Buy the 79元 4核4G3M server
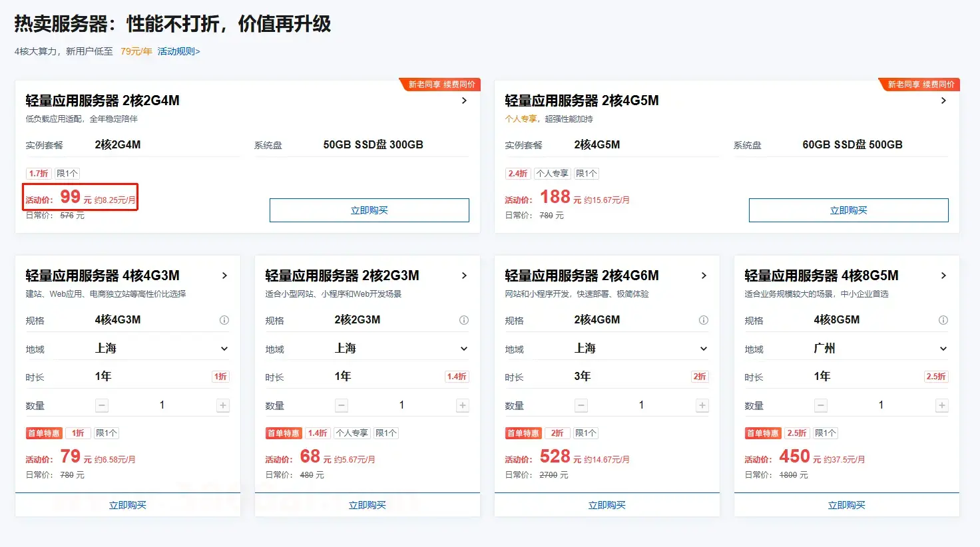Viewport: 980px width, 547px height. 128,505
